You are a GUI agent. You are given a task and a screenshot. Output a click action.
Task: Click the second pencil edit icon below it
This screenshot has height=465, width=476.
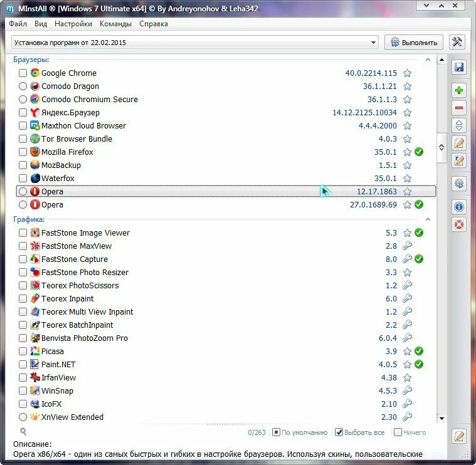point(459,160)
